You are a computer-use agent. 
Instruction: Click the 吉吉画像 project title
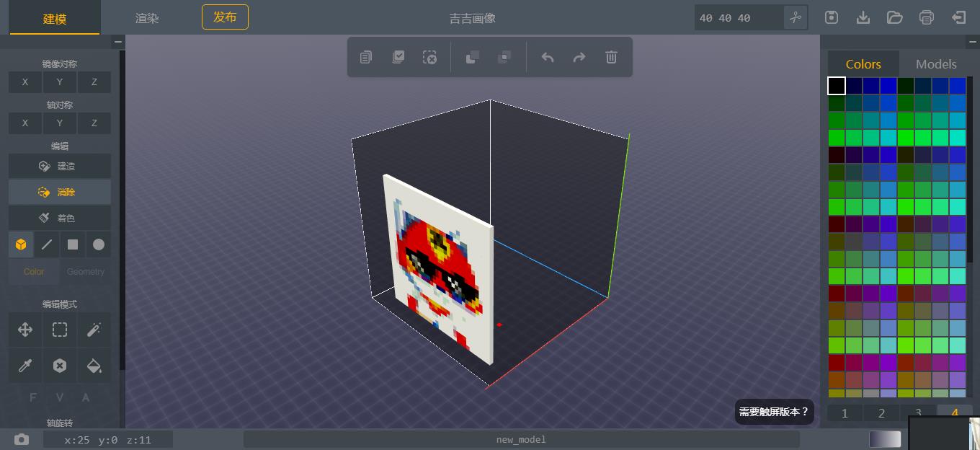(473, 18)
